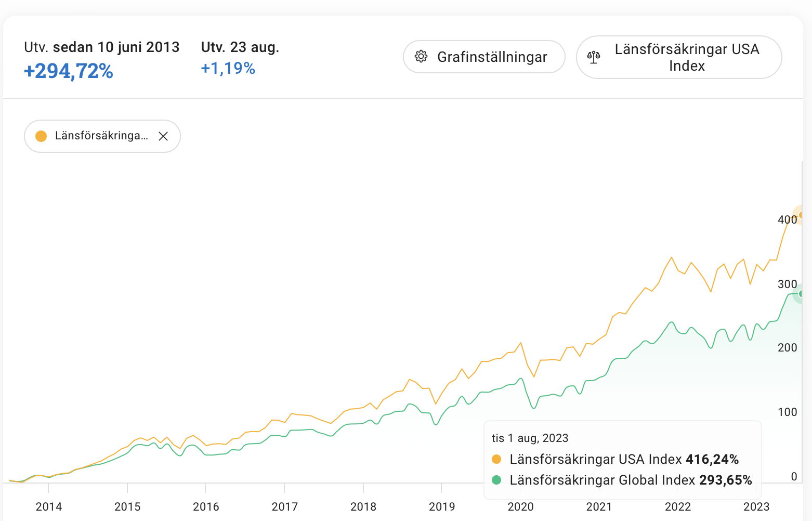Click the orange legend dot in tooltip

coord(496,459)
